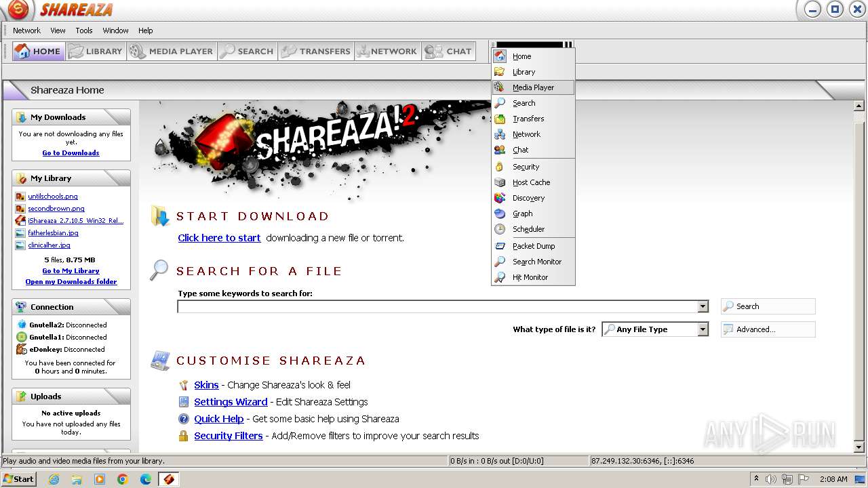Viewport: 868px width, 488px height.
Task: Open the Transfers toolbar tab
Action: pos(316,52)
